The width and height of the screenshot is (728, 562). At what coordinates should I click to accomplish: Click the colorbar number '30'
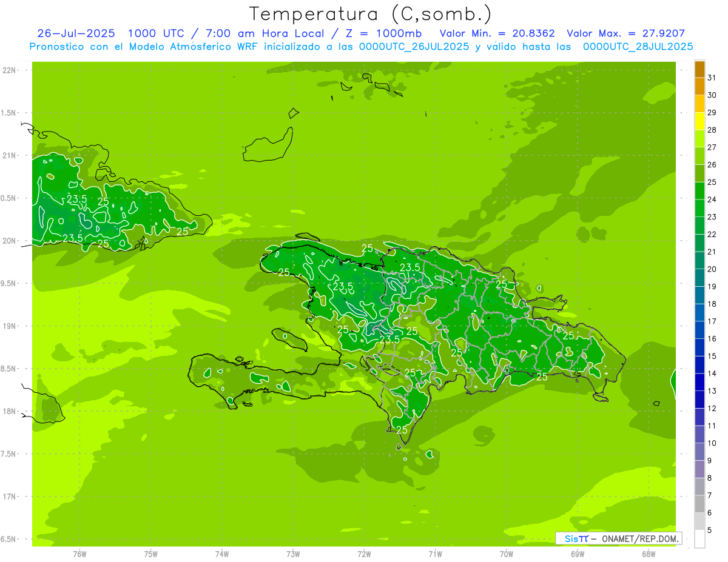(712, 95)
